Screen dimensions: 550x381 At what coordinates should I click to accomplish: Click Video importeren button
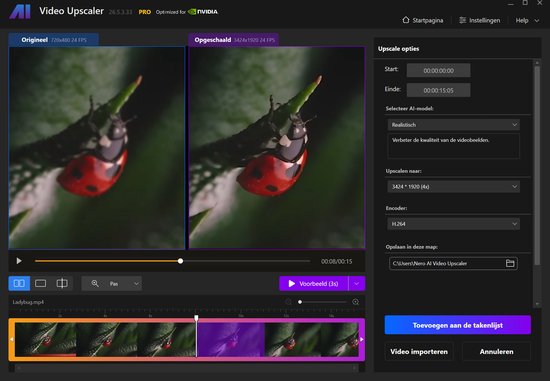(419, 352)
